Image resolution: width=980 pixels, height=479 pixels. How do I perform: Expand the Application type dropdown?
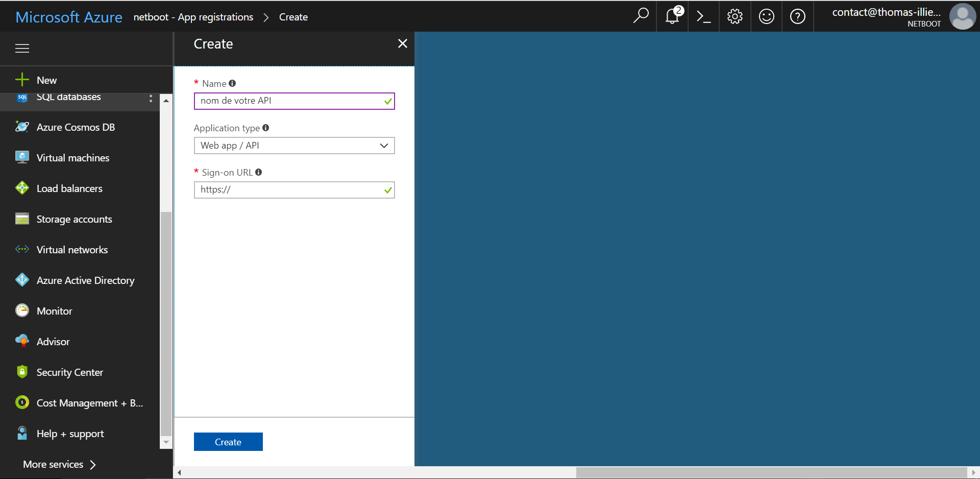click(294, 146)
